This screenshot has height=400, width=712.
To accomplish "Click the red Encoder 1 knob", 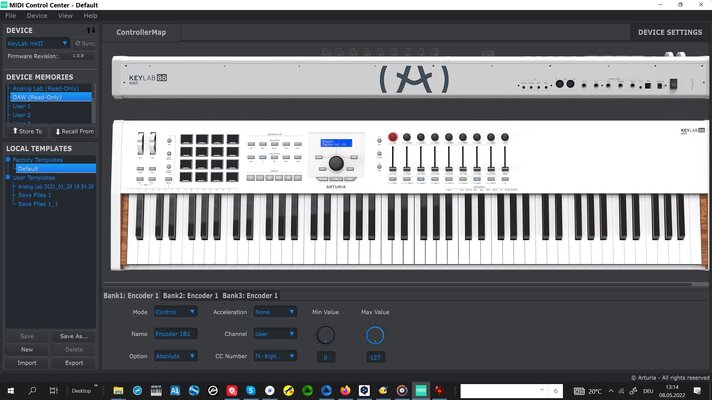I will [x=393, y=137].
